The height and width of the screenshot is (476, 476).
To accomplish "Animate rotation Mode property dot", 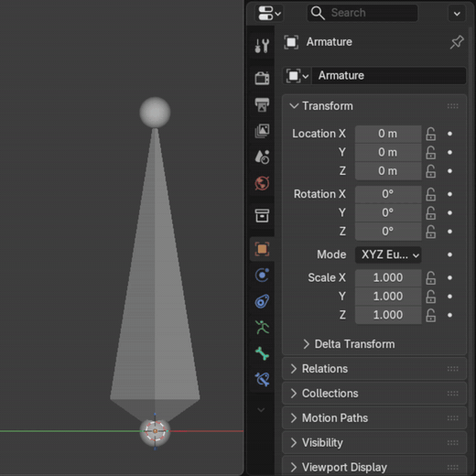I will pyautogui.click(x=449, y=254).
